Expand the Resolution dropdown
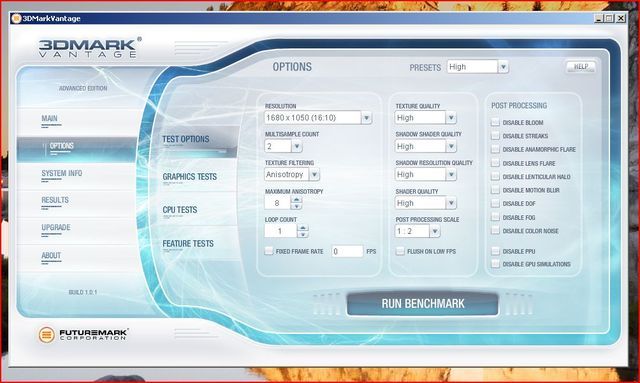This screenshot has width=640, height=383. [x=366, y=118]
